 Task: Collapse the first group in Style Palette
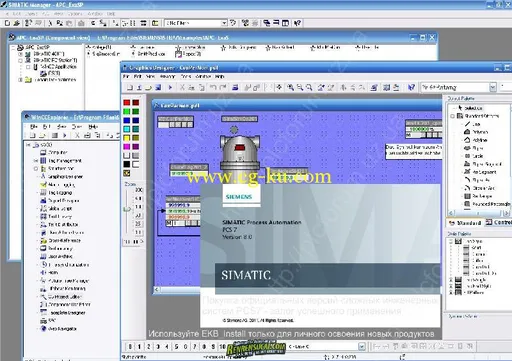click(451, 241)
